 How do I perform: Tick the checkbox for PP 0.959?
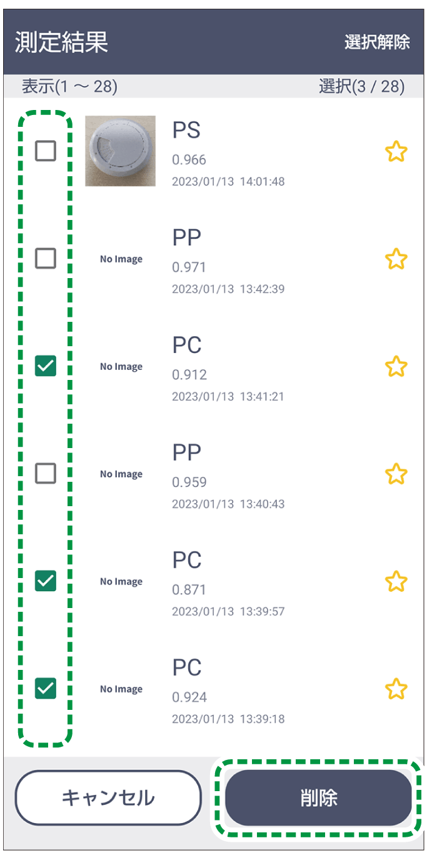tap(46, 473)
